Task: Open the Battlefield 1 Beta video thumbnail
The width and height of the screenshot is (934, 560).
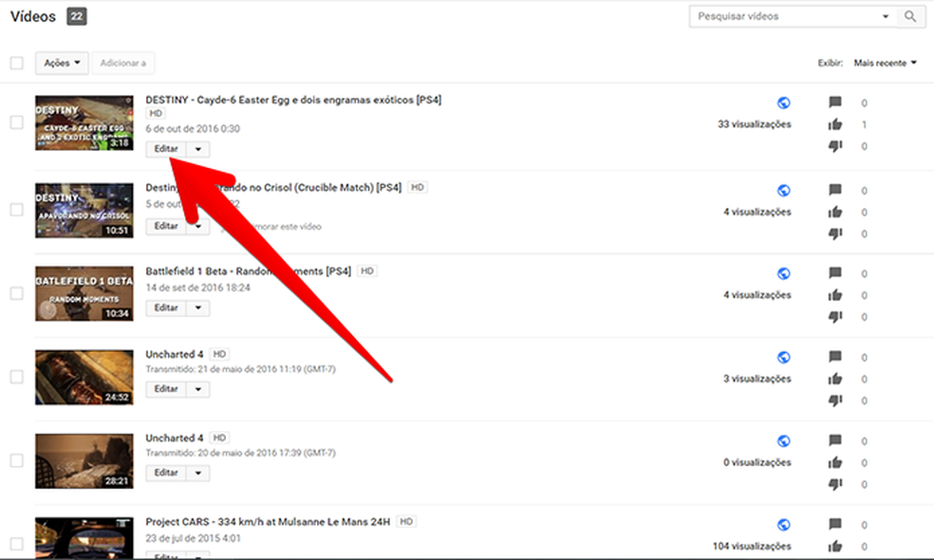Action: pos(84,293)
